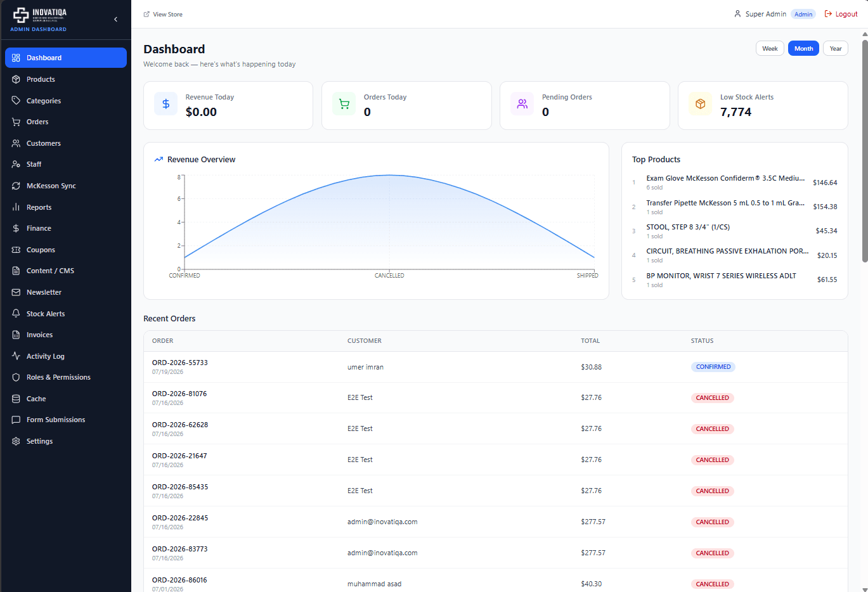This screenshot has height=592, width=868.
Task: Click top product Exam Glove McKesson Confiderm
Action: click(x=725, y=178)
